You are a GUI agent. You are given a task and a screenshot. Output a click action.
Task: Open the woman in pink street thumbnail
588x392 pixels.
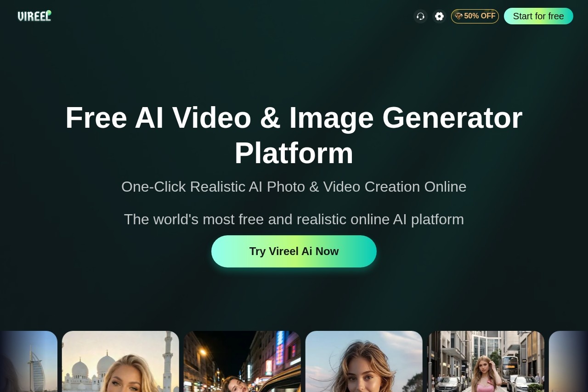[486, 361]
